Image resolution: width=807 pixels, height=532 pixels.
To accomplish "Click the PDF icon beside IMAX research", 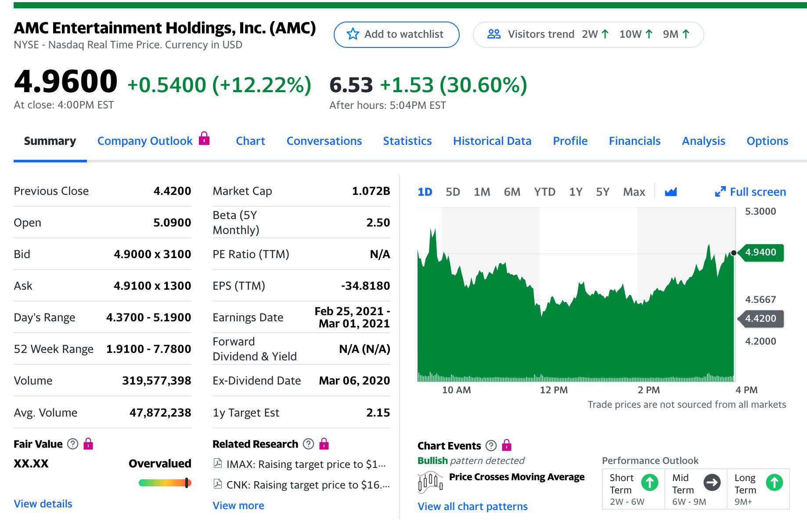I will click(217, 464).
